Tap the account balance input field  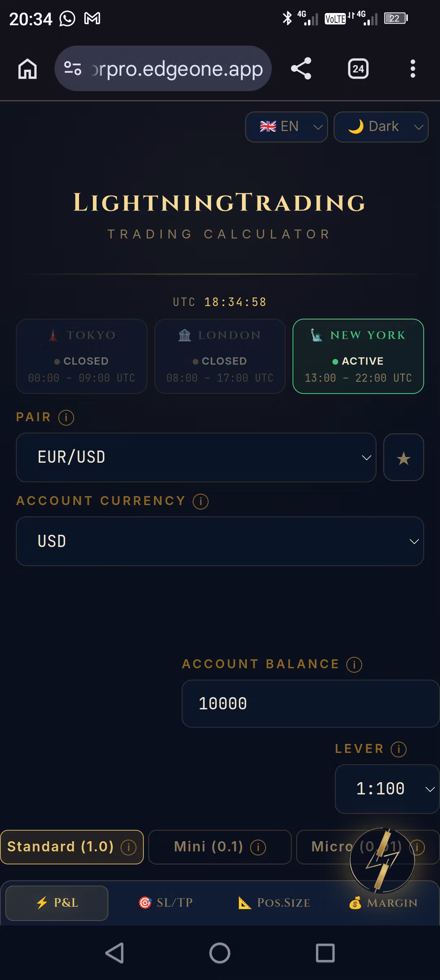[x=310, y=703]
